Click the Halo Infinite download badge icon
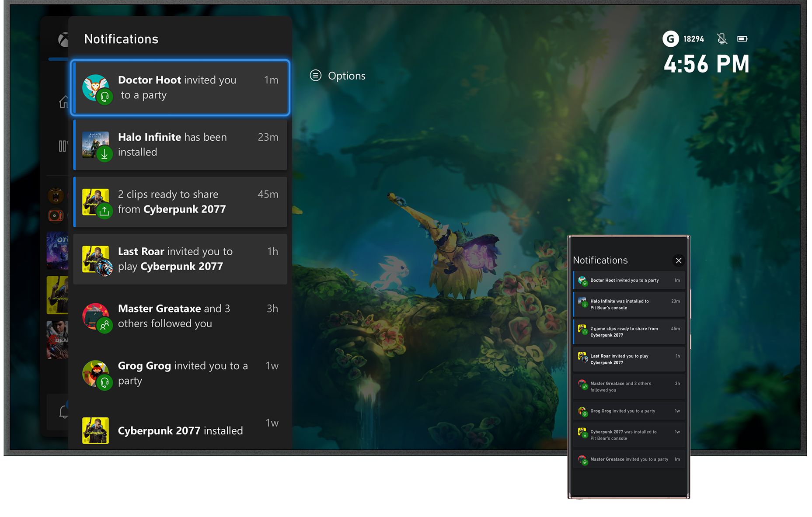Screen dimensions: 812x517 pos(105,154)
